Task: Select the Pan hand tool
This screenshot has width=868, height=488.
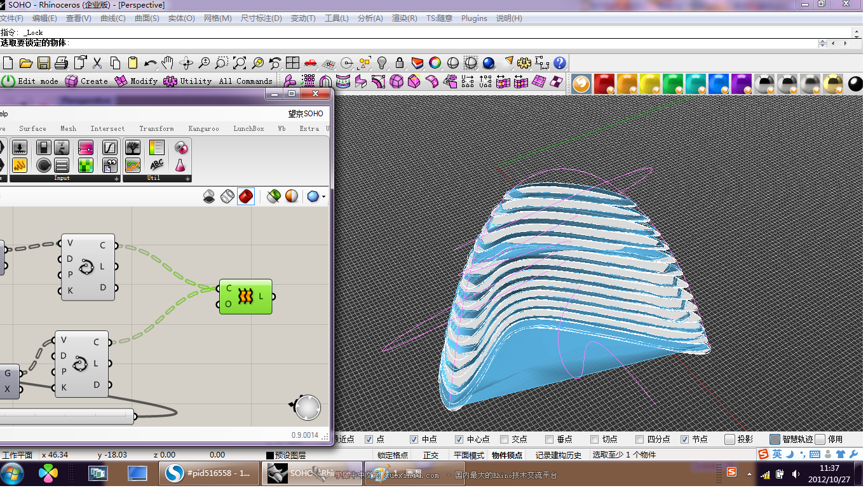Action: (x=168, y=63)
